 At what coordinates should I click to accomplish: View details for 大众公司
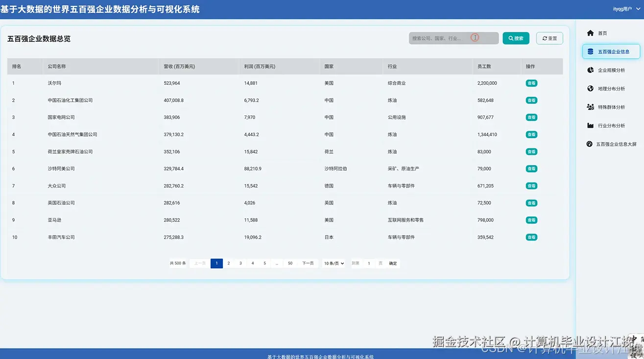531,186
